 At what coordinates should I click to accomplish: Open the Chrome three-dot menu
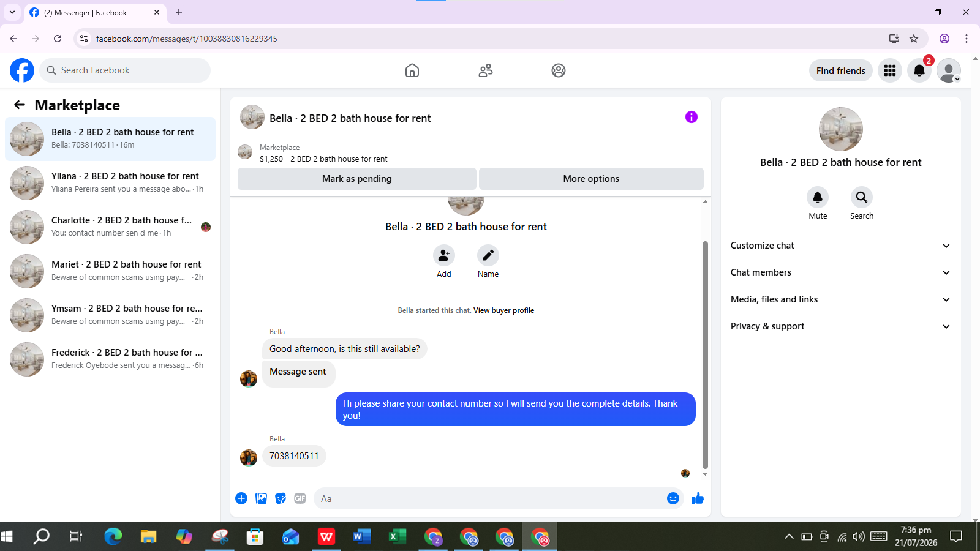(967, 39)
